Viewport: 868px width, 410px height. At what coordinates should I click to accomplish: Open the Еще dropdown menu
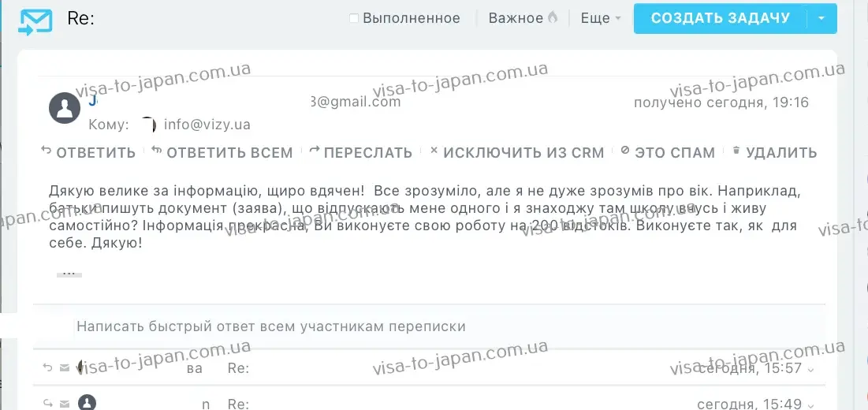(601, 18)
